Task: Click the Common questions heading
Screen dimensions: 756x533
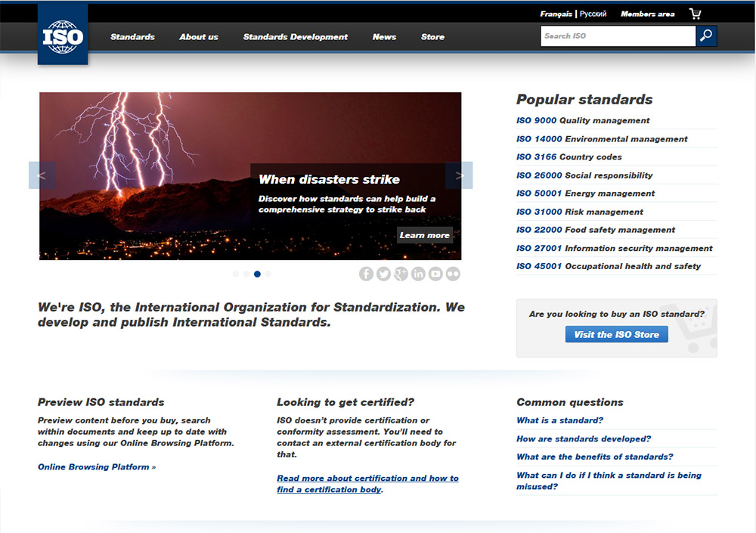Action: point(570,402)
